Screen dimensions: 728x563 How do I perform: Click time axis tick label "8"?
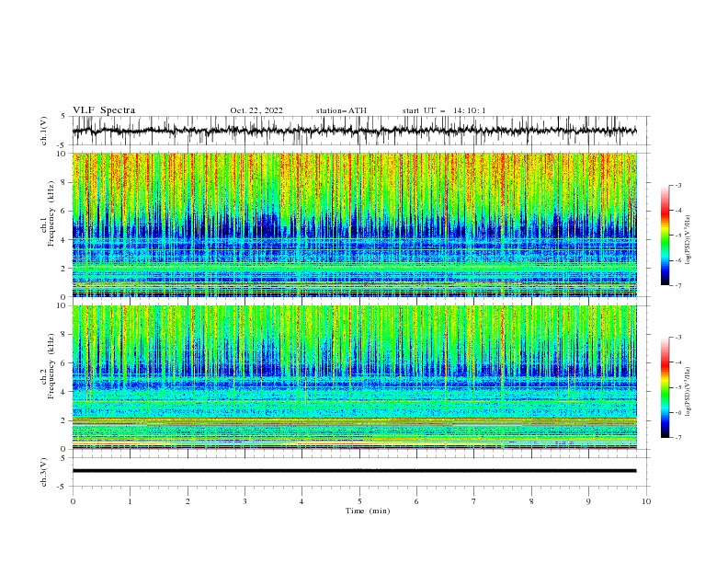pyautogui.click(x=531, y=501)
